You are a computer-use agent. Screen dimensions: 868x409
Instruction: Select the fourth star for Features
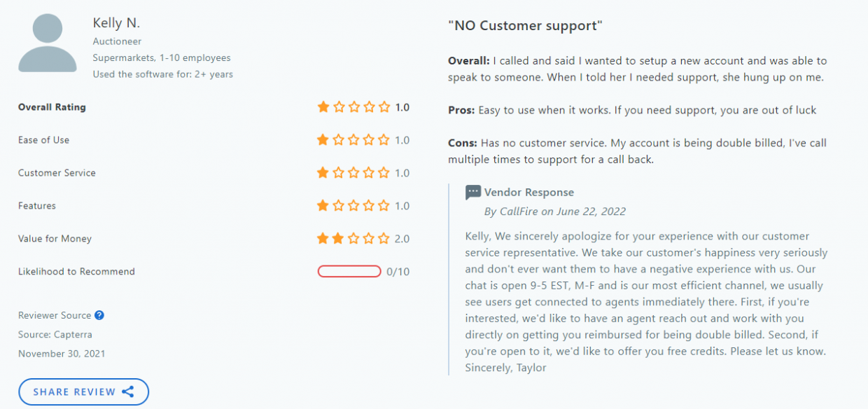pos(368,206)
